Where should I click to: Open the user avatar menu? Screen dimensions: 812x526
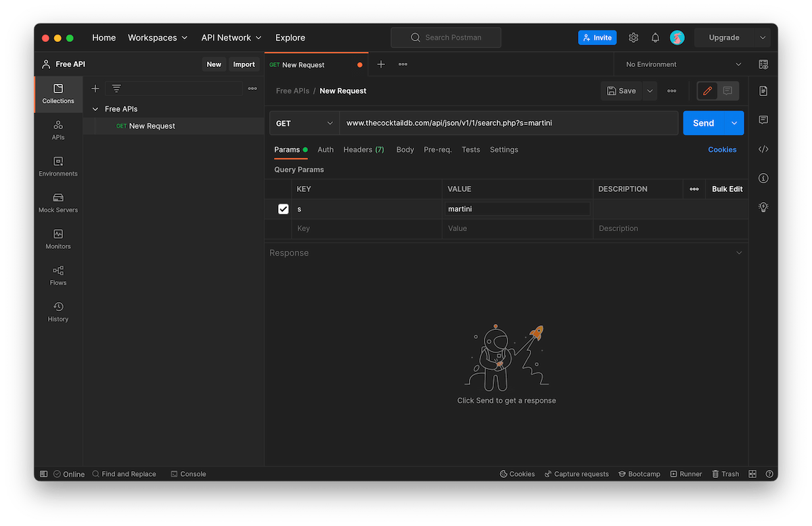point(677,38)
